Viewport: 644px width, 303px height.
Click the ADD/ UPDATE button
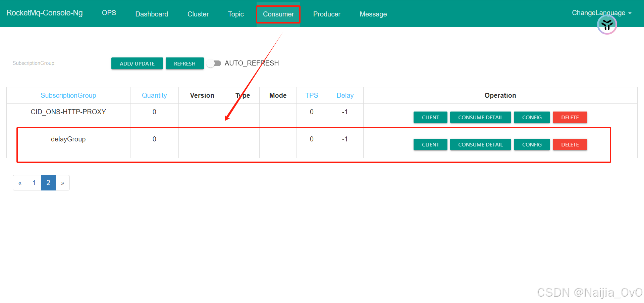[137, 63]
